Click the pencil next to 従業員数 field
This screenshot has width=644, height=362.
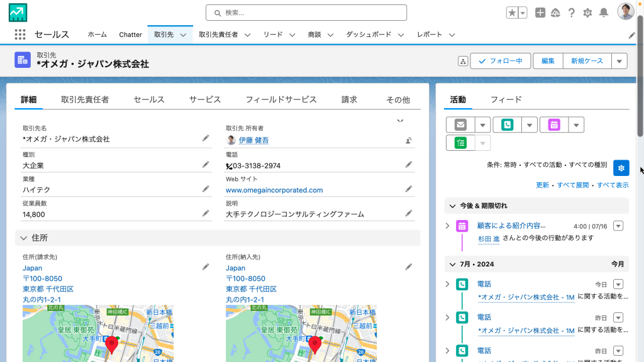click(206, 214)
